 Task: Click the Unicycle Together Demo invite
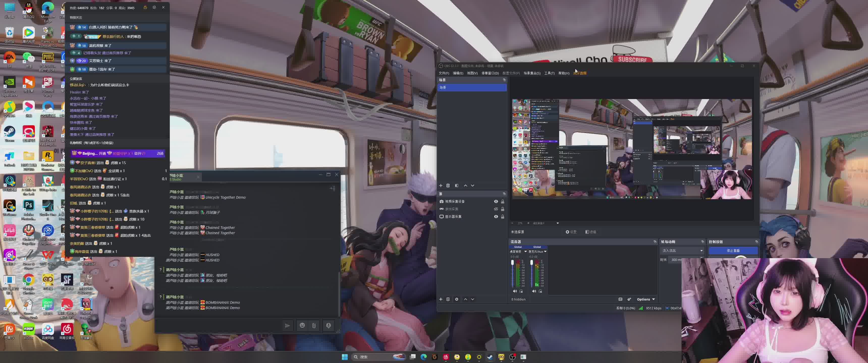point(225,198)
